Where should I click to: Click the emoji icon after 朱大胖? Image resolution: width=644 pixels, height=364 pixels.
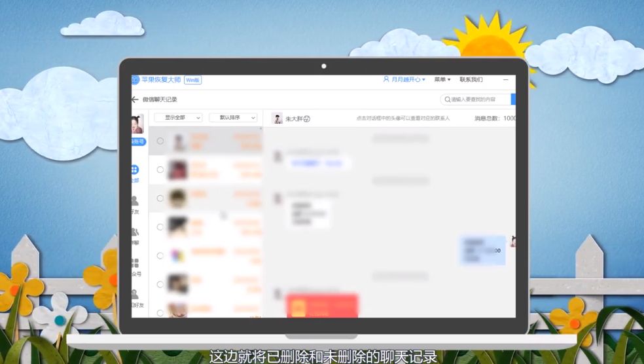[x=307, y=118]
